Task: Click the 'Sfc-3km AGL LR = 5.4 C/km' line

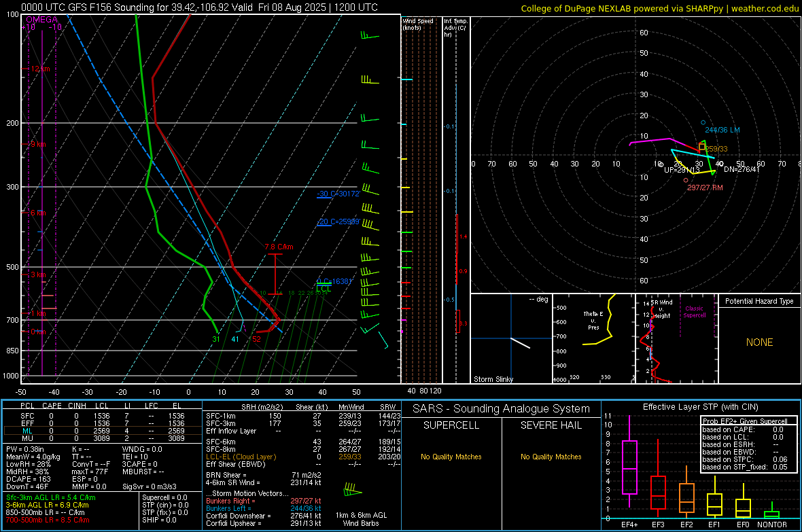Action: [51, 498]
